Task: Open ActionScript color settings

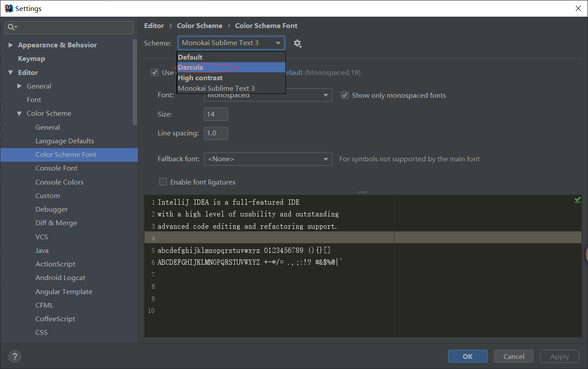Action: pyautogui.click(x=56, y=264)
